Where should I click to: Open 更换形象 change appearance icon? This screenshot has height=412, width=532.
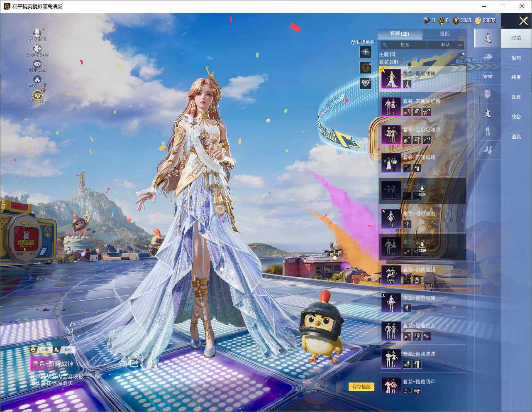tap(37, 32)
